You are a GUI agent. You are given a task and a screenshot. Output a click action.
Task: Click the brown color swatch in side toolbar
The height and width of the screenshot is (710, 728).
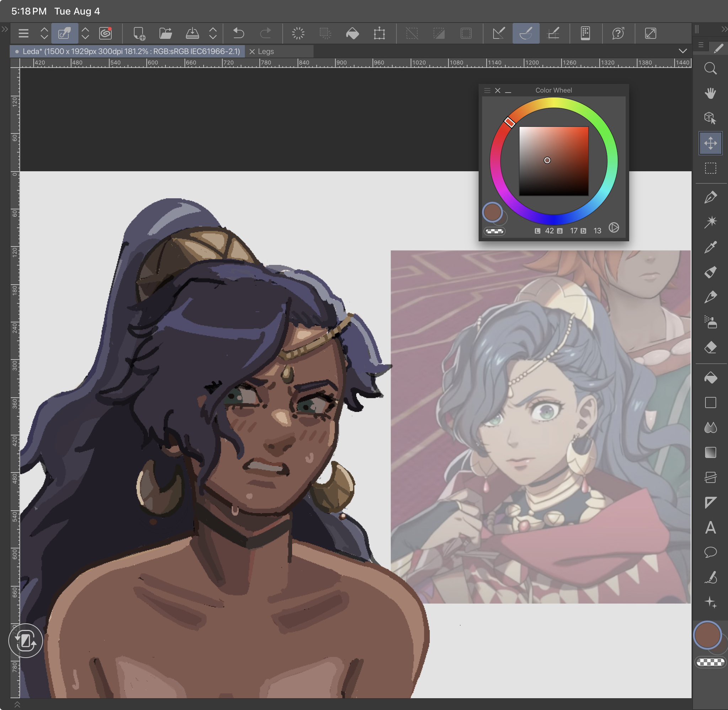[707, 635]
